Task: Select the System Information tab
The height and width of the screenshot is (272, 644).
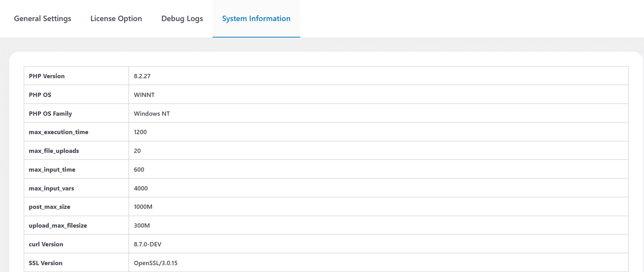Action: click(256, 18)
